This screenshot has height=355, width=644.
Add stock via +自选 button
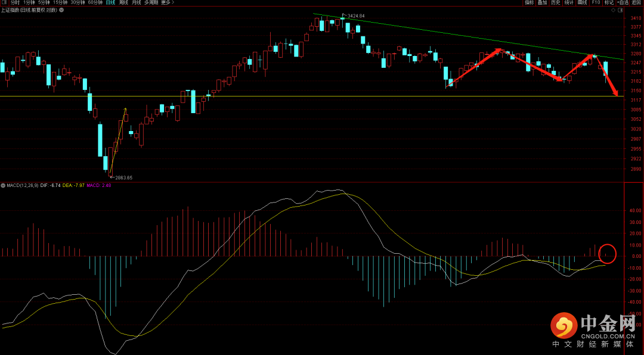coord(623,2)
